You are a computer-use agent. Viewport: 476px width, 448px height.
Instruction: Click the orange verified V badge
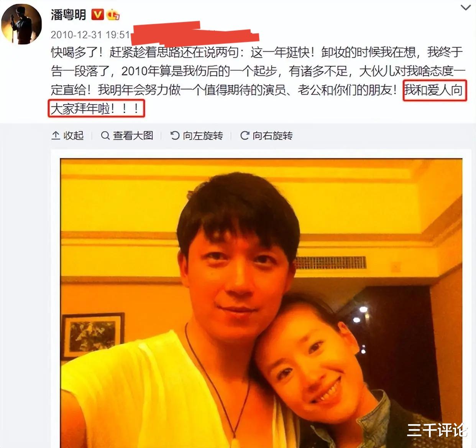click(x=97, y=15)
